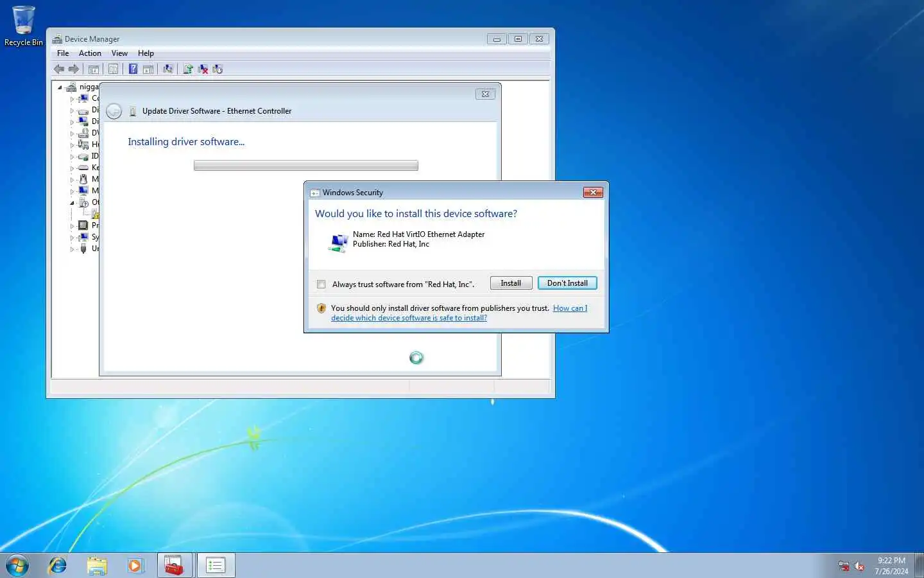
Task: Open the Action menu in Device Manager
Action: 90,53
